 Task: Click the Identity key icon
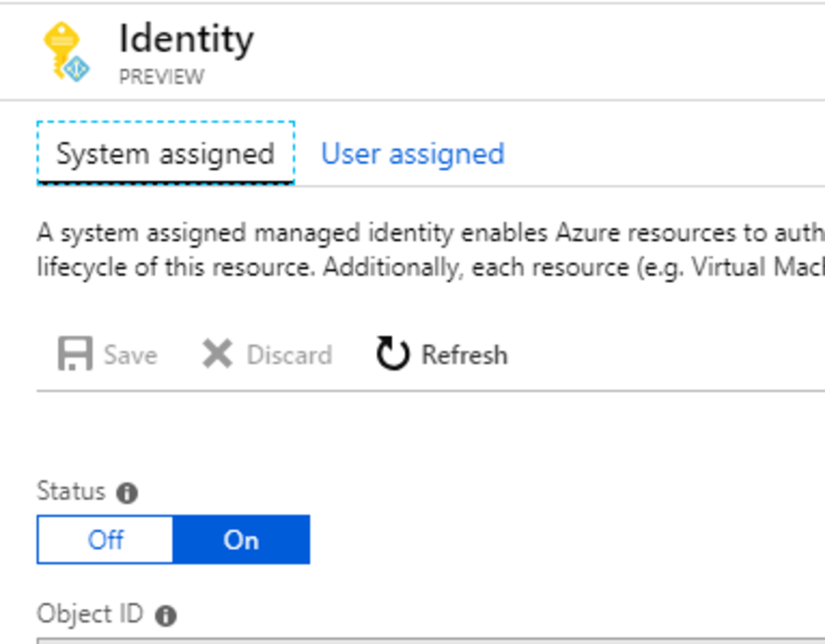[x=66, y=52]
